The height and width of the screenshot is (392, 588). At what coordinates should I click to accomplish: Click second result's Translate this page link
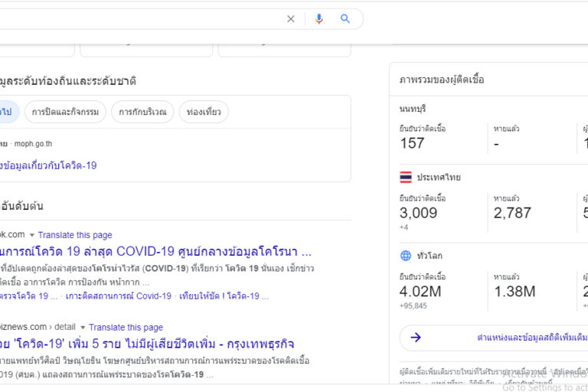click(x=126, y=327)
